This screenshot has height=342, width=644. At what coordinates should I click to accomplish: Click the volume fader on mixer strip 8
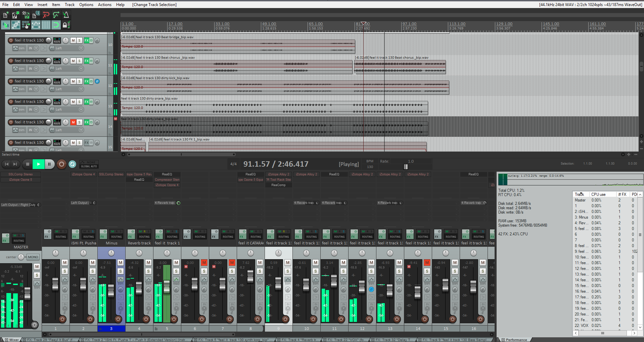click(x=250, y=276)
